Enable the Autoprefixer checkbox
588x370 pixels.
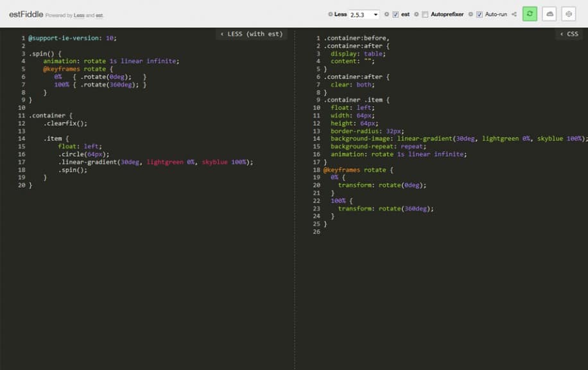point(424,13)
